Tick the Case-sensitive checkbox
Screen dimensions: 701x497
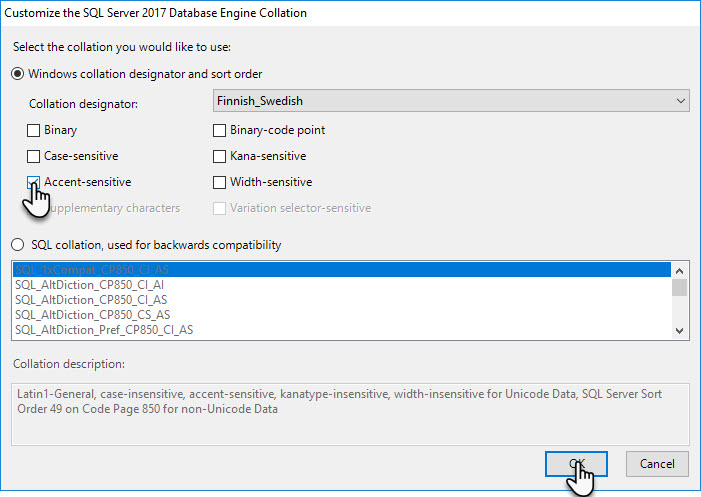click(x=34, y=156)
